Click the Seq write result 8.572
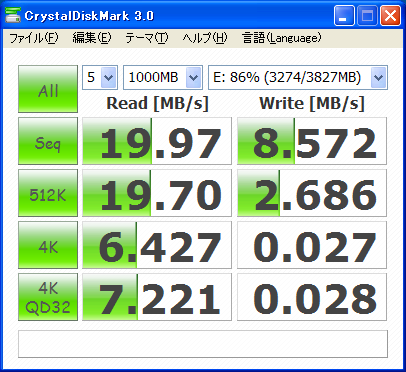This screenshot has height=372, width=406. (312, 141)
